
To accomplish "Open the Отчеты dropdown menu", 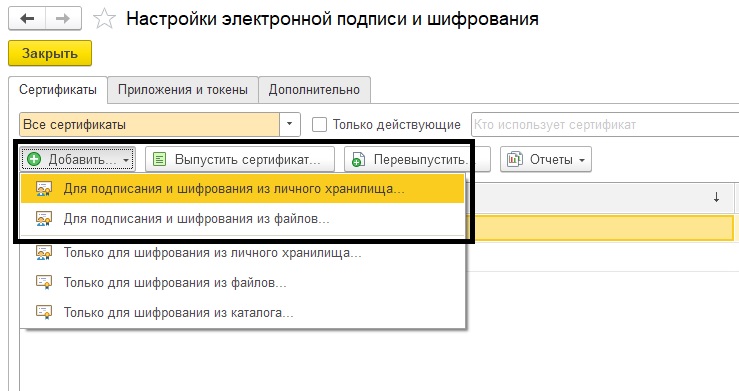I will click(x=546, y=159).
